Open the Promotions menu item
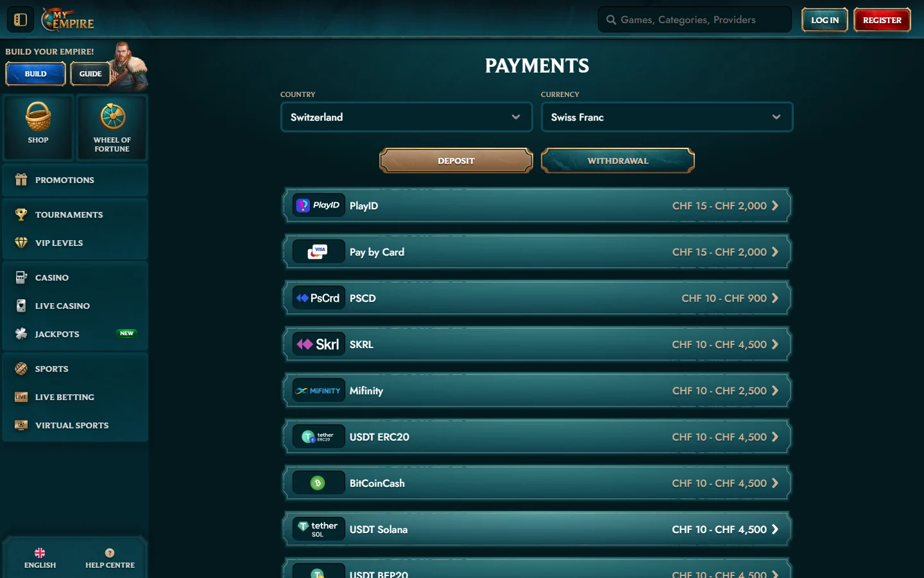This screenshot has width=924, height=578. pos(76,180)
